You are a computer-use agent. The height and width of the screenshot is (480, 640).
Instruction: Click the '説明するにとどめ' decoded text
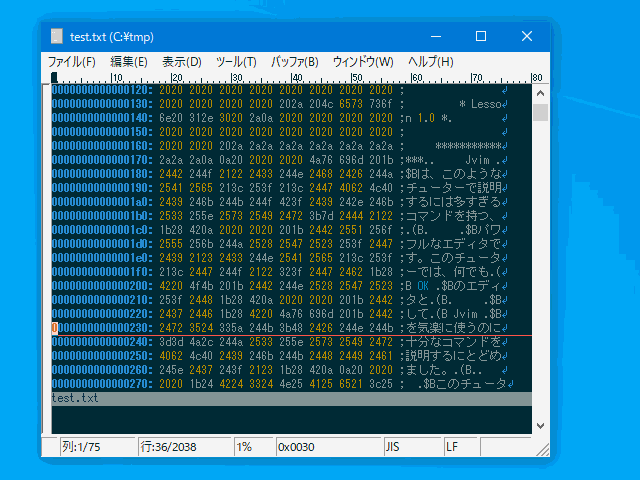point(453,356)
